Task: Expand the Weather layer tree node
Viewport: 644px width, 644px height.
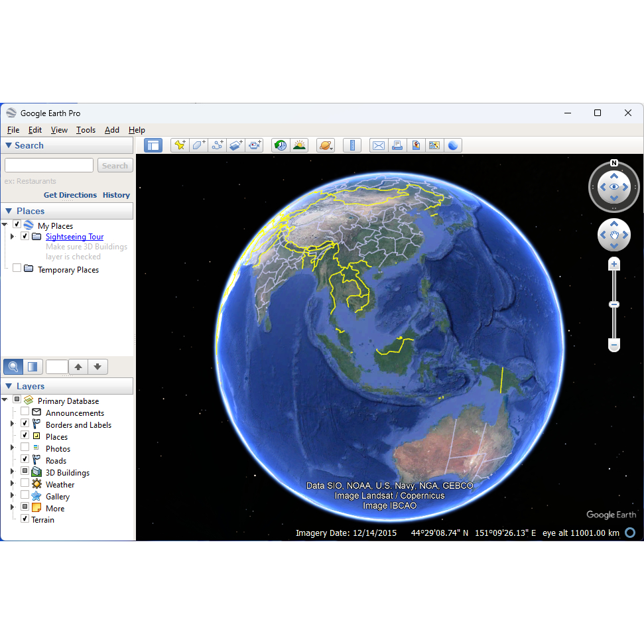Action: [12, 484]
